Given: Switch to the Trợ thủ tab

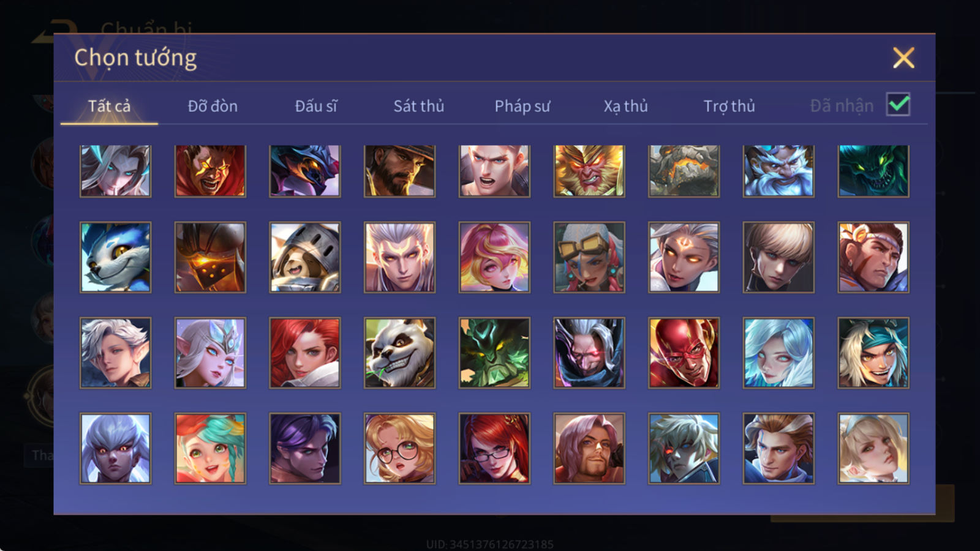Looking at the screenshot, I should point(729,106).
